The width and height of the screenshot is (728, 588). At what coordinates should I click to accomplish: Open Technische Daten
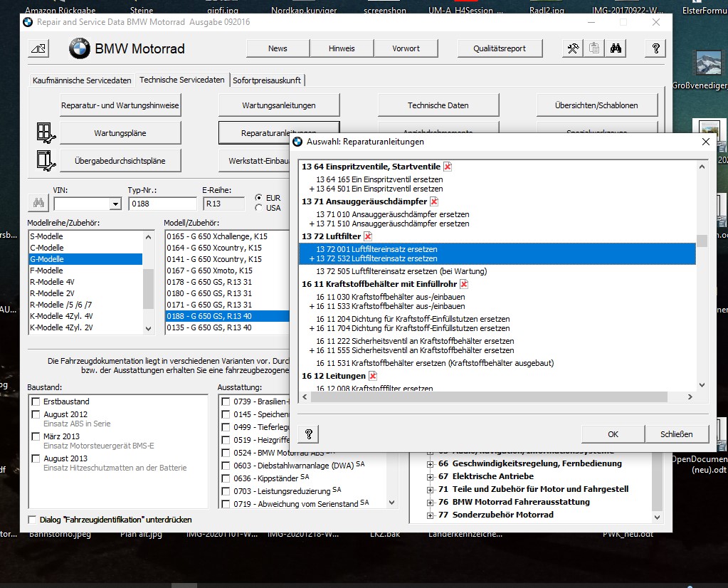click(x=438, y=105)
